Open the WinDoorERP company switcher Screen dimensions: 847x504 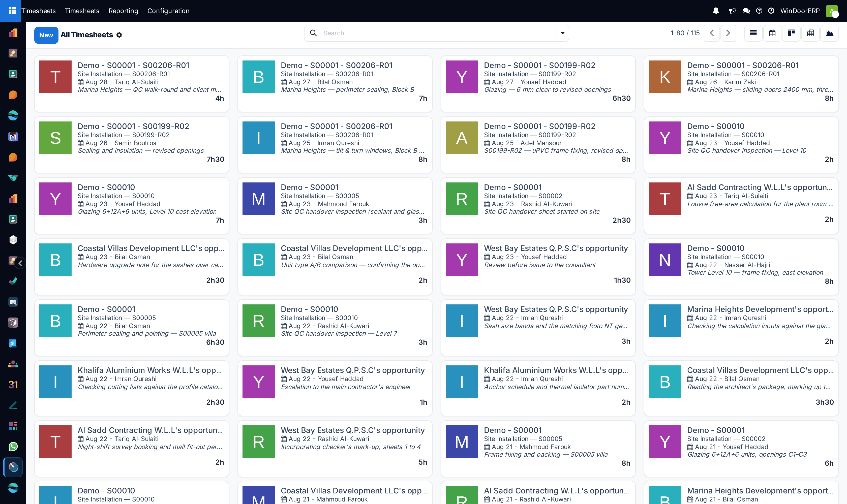click(800, 11)
